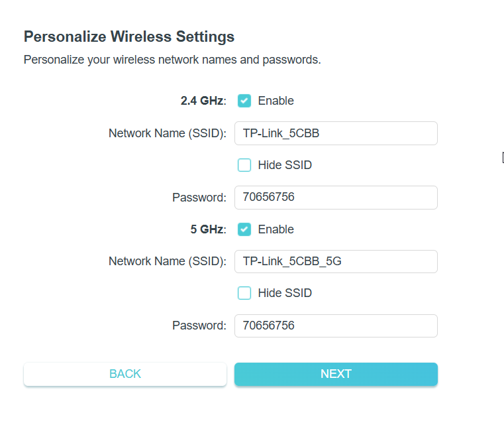Disable the 2.4 GHz Enable checkbox
504x423 pixels.
[244, 101]
